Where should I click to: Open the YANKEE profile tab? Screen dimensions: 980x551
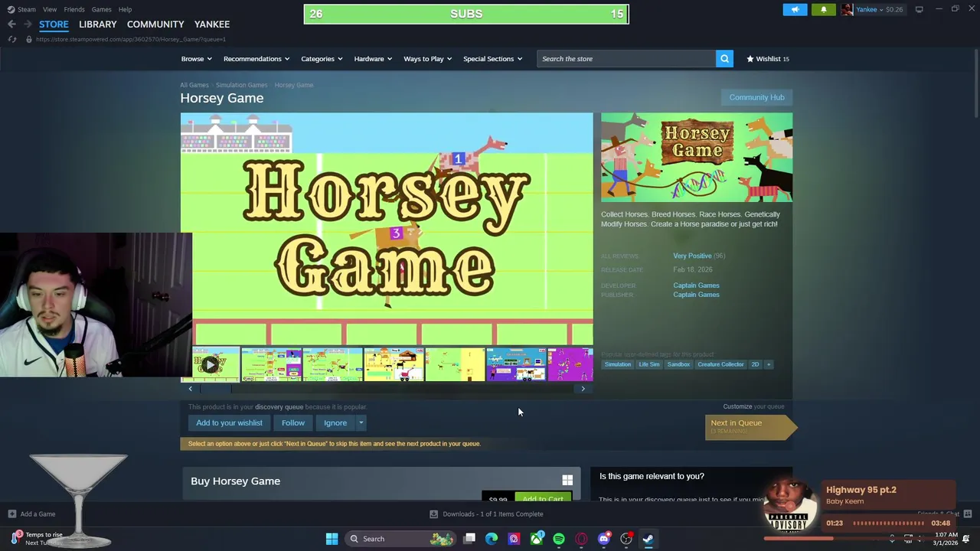coord(212,24)
